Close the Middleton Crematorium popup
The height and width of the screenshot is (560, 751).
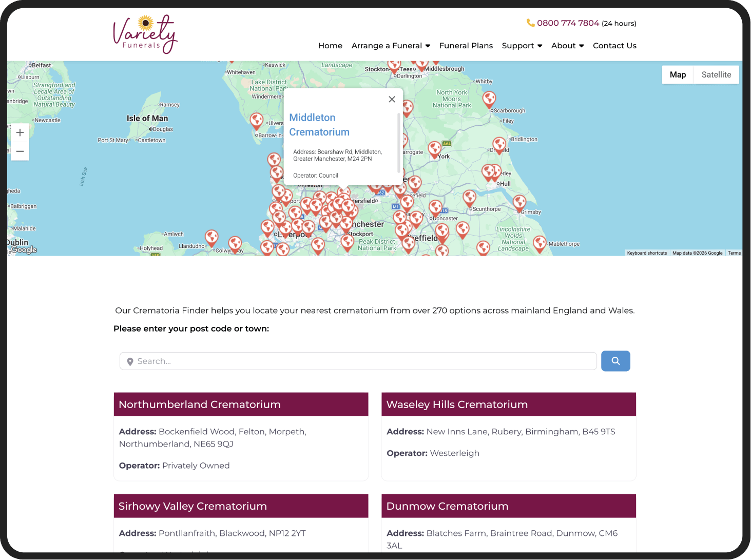392,99
